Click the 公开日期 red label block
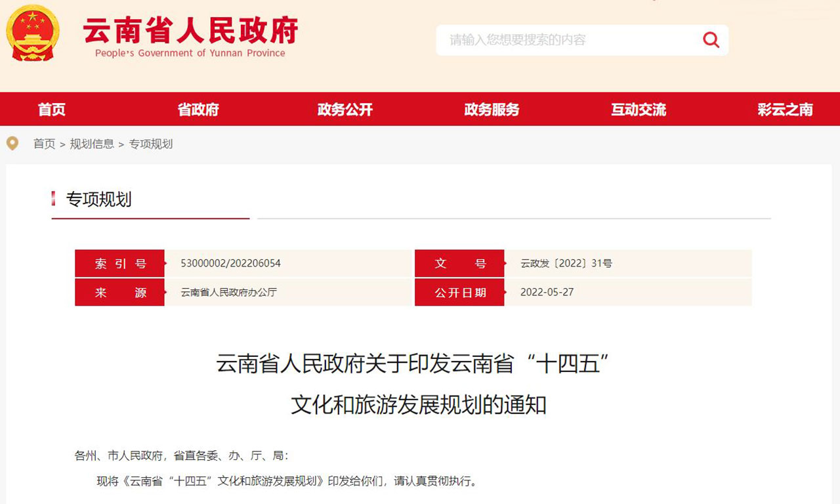This screenshot has height=504, width=840. click(459, 292)
